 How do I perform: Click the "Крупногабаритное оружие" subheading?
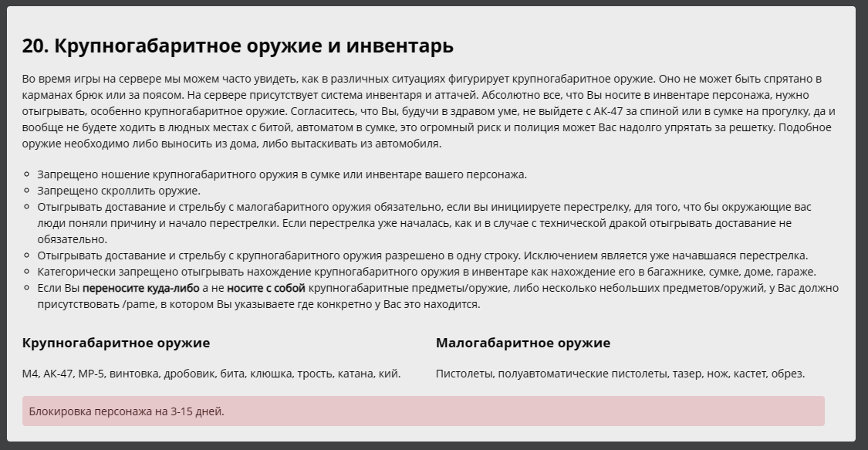pos(116,343)
